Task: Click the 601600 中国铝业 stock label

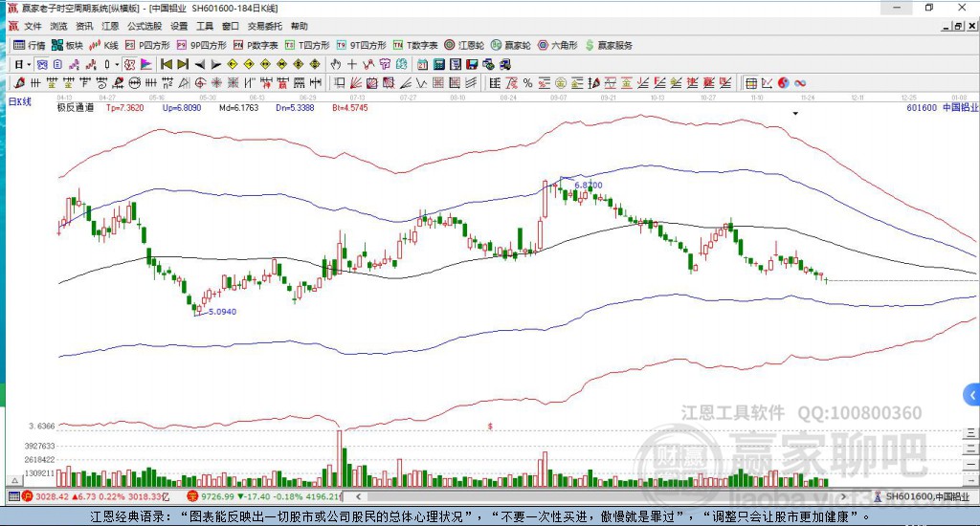Action: pos(942,107)
